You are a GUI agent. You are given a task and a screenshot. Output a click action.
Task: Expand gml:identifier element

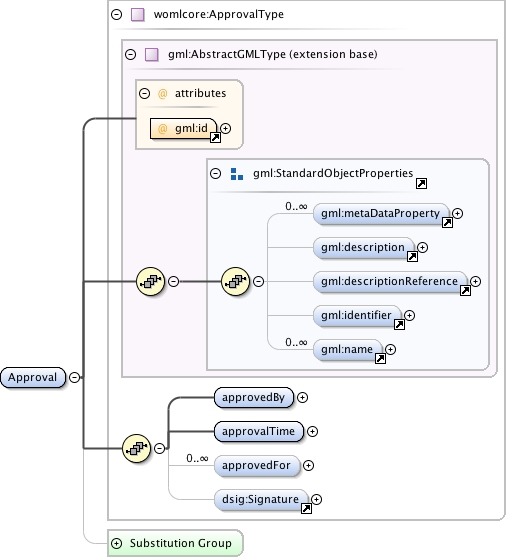coord(409,315)
